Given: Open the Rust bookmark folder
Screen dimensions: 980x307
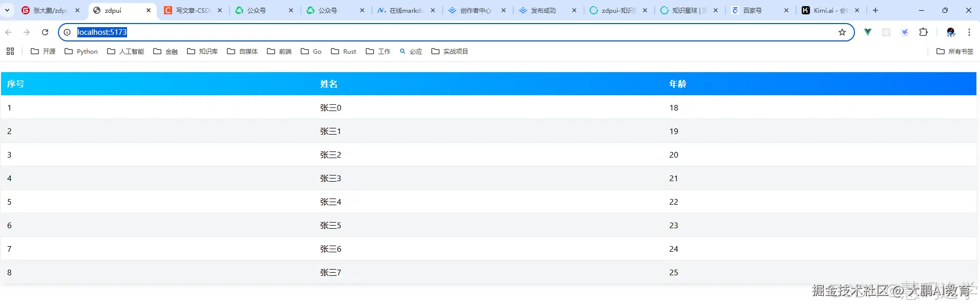Looking at the screenshot, I should pos(344,51).
